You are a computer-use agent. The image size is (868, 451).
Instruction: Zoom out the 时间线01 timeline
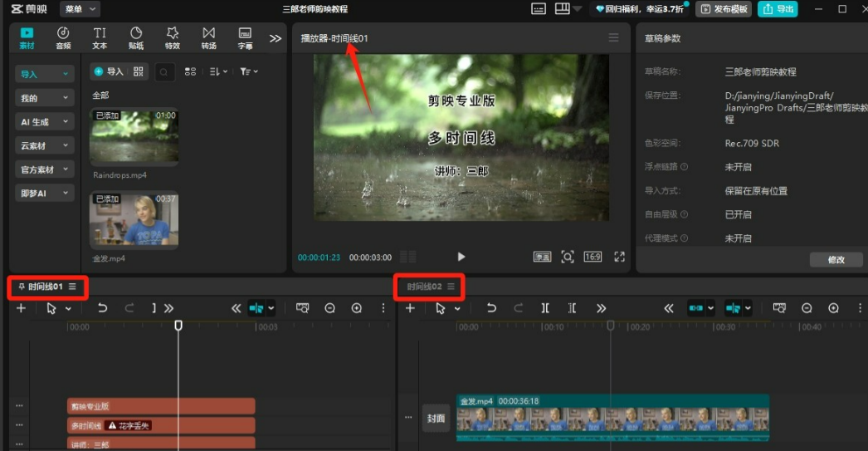tap(330, 308)
